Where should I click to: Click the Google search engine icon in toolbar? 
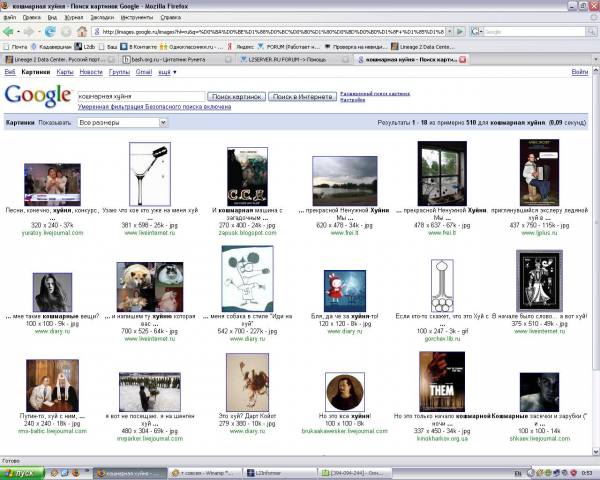click(474, 32)
